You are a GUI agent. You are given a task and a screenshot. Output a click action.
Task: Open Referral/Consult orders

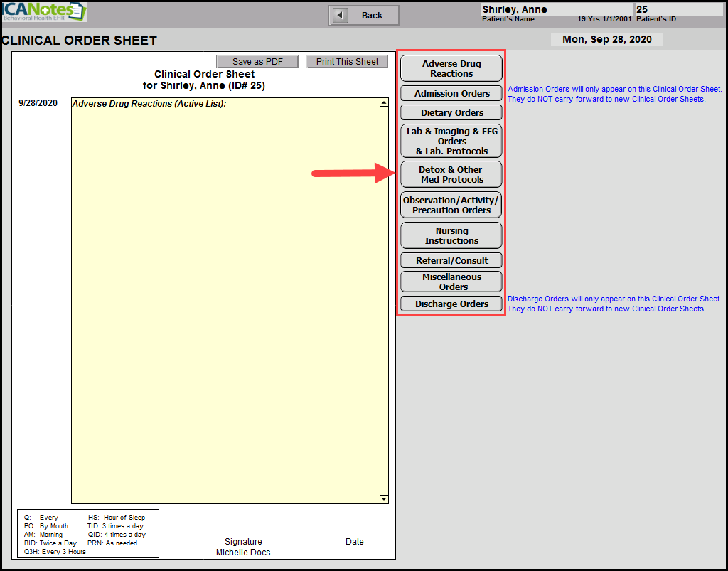pyautogui.click(x=451, y=260)
